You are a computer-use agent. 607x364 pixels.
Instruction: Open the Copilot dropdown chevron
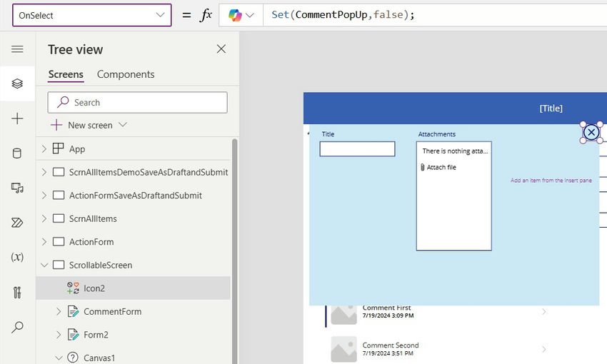250,16
